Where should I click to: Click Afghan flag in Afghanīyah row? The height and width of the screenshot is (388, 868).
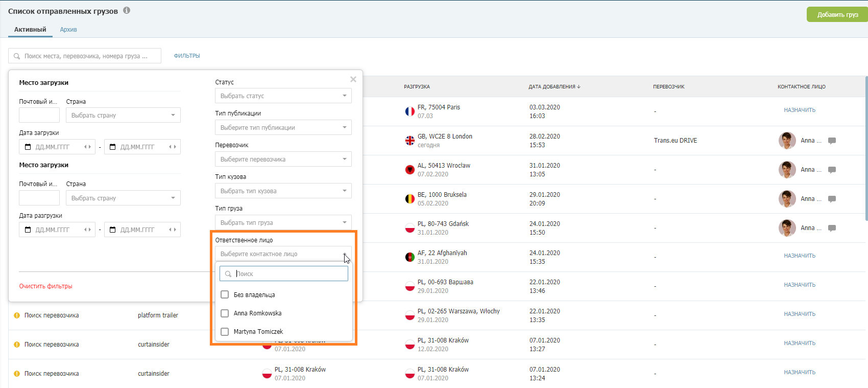409,257
